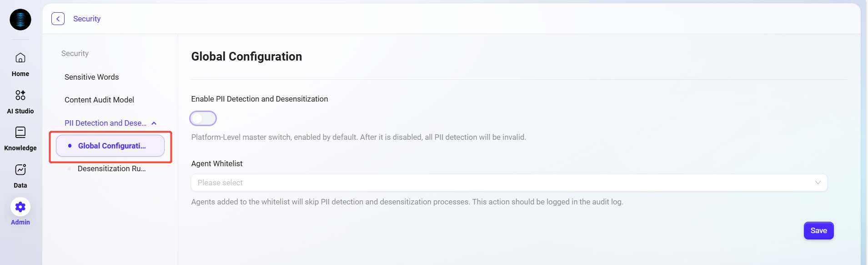Toggle the PII Detection and Desensitization switch
The width and height of the screenshot is (868, 265).
pyautogui.click(x=203, y=118)
